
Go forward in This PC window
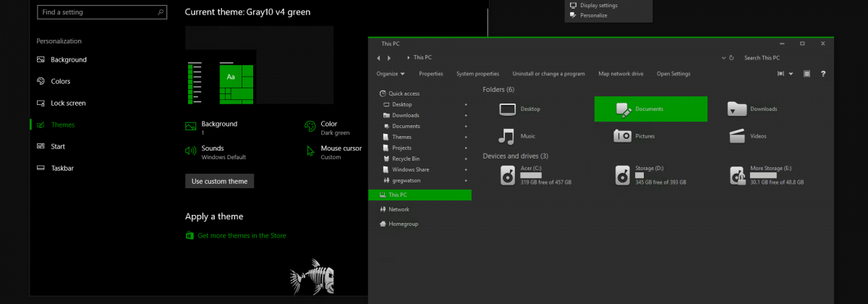click(x=390, y=58)
